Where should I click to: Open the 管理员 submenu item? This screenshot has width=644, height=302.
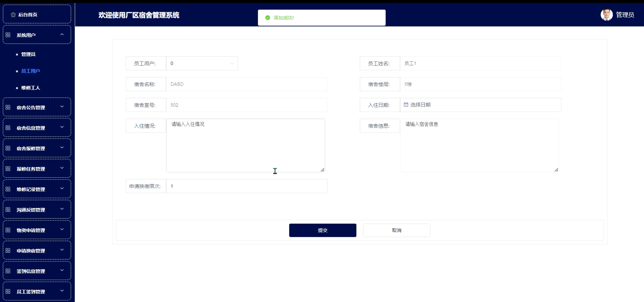28,54
